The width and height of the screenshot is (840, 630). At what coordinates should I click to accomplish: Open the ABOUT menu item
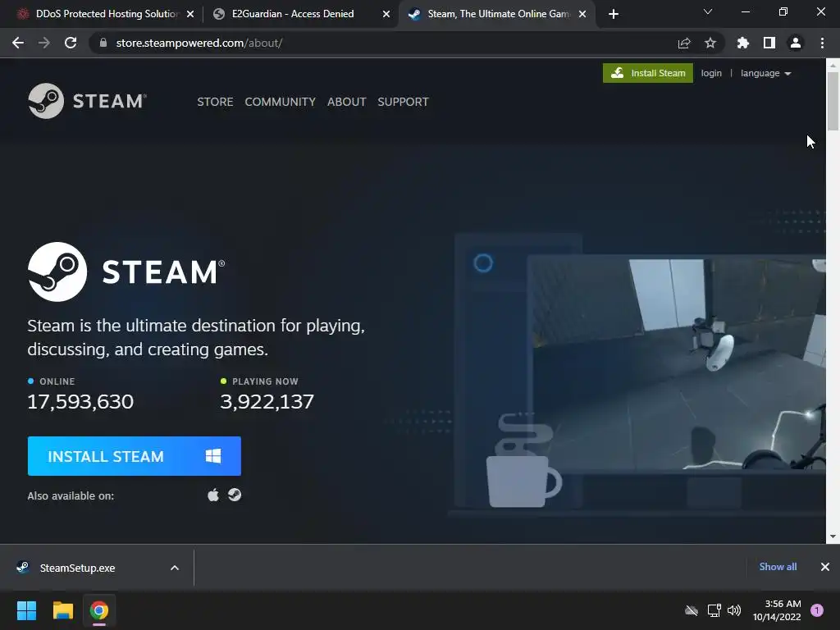[x=347, y=102]
